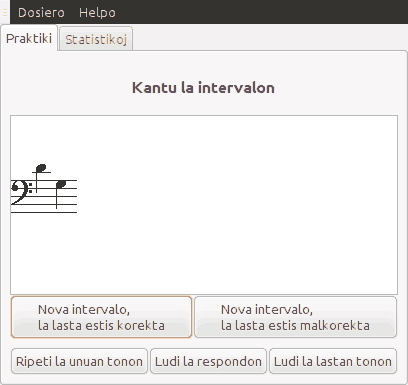Click Nova intervalo, la lasta estis korekta
The height and width of the screenshot is (385, 408).
[x=101, y=317]
